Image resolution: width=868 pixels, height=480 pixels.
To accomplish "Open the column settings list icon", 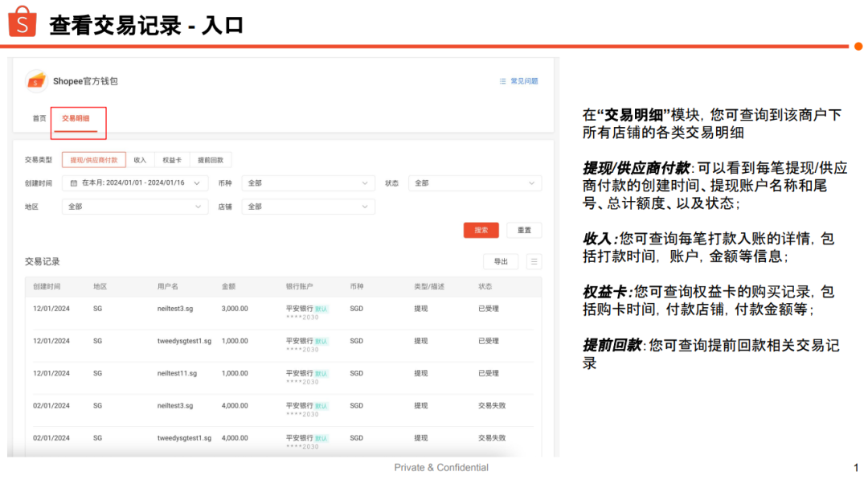I will coord(534,261).
